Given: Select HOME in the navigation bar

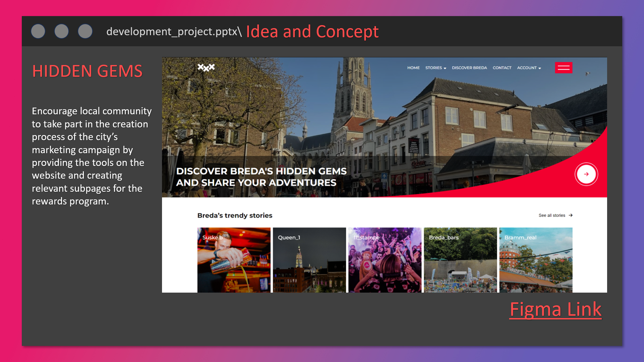Looking at the screenshot, I should pos(413,68).
